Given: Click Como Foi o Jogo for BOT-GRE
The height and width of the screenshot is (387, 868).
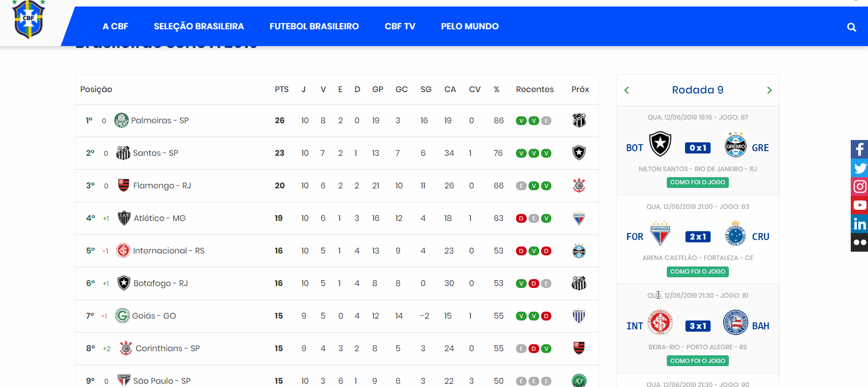Looking at the screenshot, I should [x=698, y=182].
